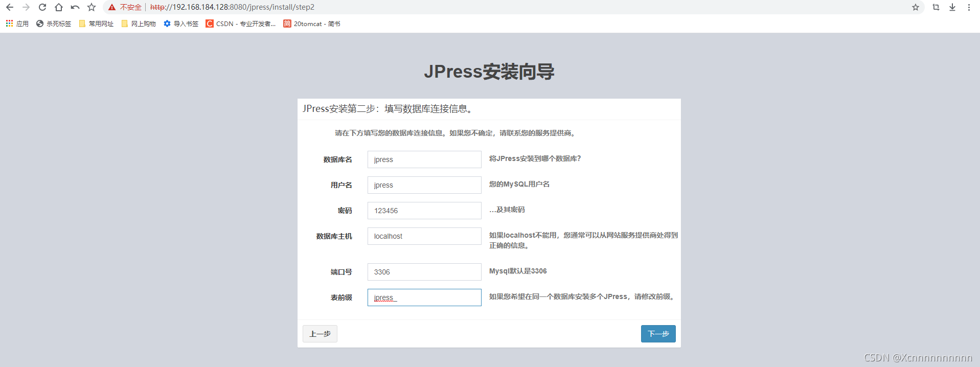Click the 上一步 button
Viewport: 980px width, 367px height.
coord(320,334)
